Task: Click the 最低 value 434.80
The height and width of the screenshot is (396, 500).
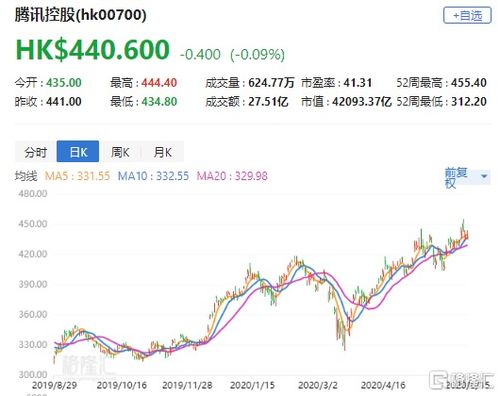Action: pos(159,102)
